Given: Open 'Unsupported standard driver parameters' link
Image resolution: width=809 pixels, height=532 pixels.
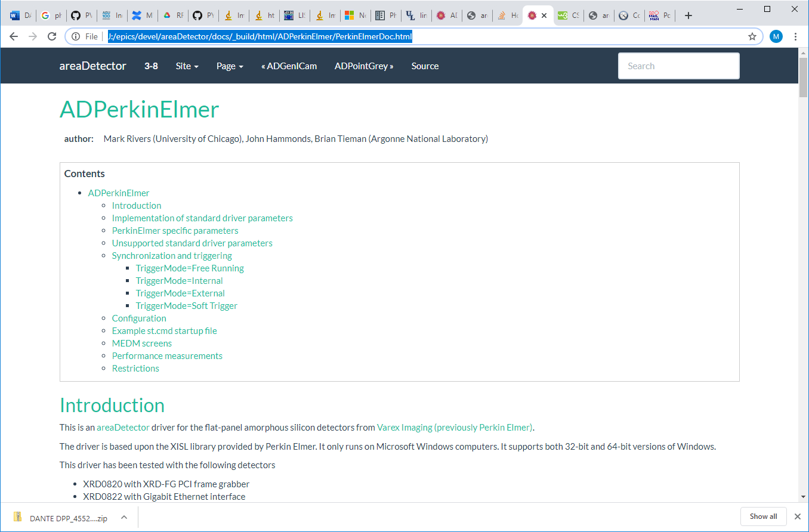Looking at the screenshot, I should (192, 243).
